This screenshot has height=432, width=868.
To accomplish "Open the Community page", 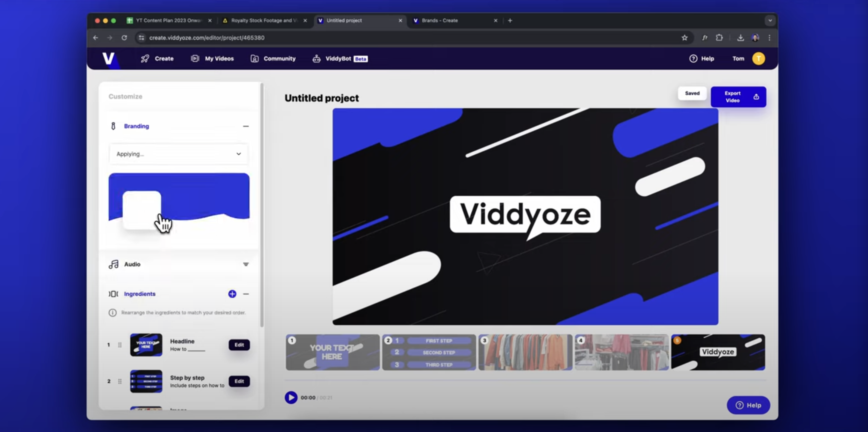I will click(x=273, y=58).
